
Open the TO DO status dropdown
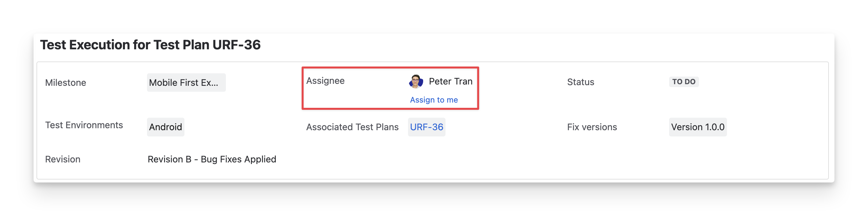click(x=683, y=82)
